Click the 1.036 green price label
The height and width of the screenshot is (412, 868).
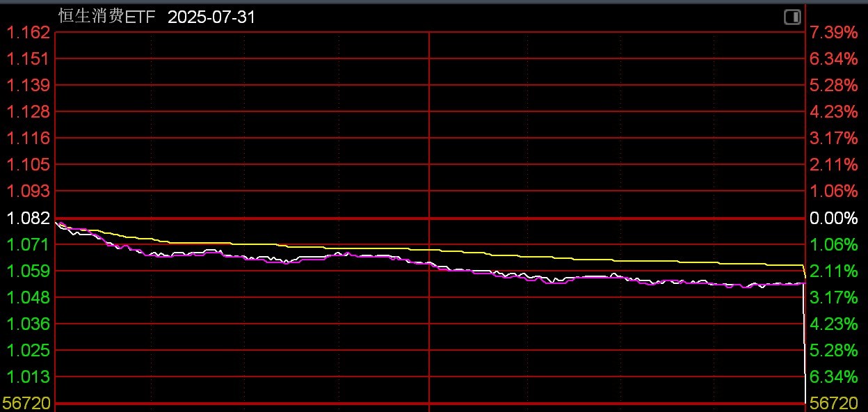tap(29, 324)
